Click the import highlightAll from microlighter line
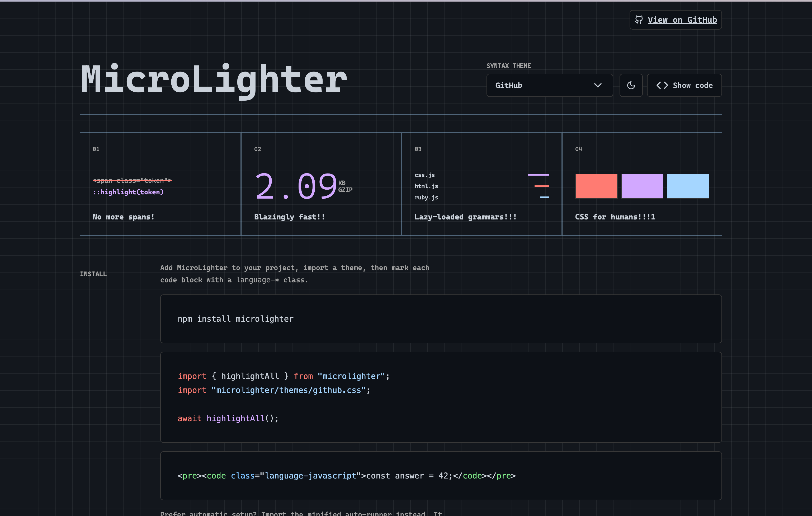Screen dimensions: 812x516 284,376
